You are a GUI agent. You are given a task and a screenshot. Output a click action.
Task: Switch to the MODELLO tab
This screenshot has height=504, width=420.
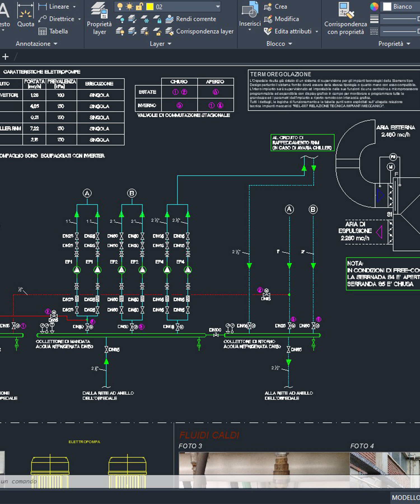[x=405, y=498]
